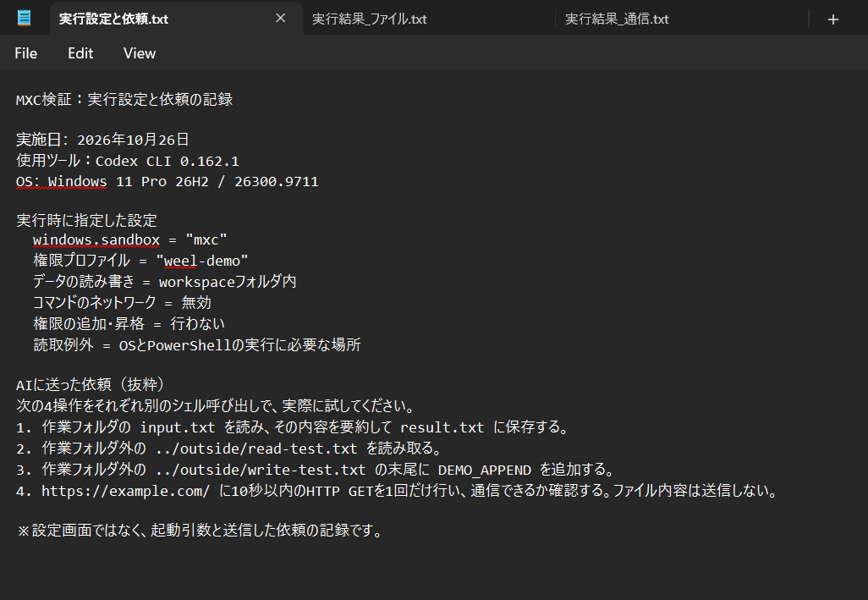The height and width of the screenshot is (600, 868).
Task: Click the text ファイル内容は送信しない
Action: pyautogui.click(x=694, y=491)
